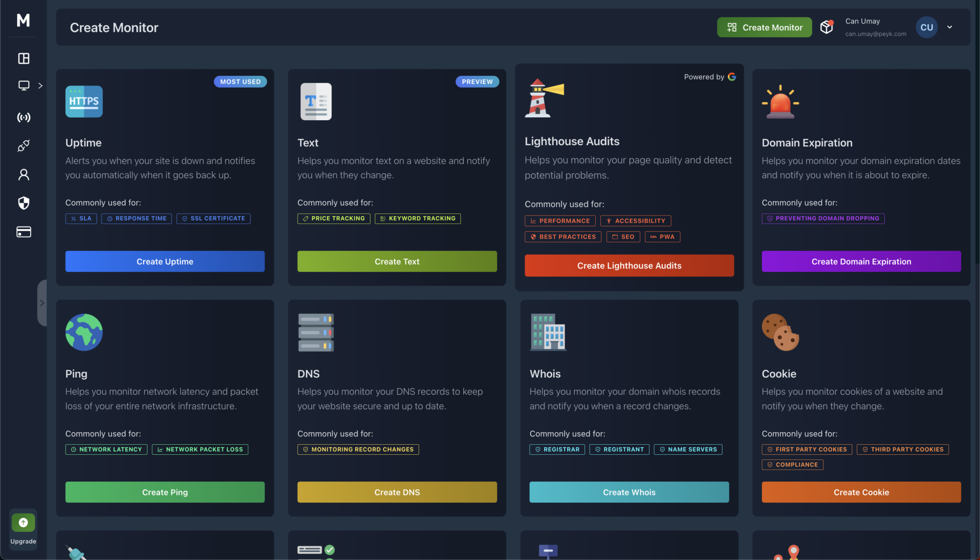Viewport: 980px width, 560px height.
Task: Click the PREVIEW badge on Text card
Action: tap(477, 82)
